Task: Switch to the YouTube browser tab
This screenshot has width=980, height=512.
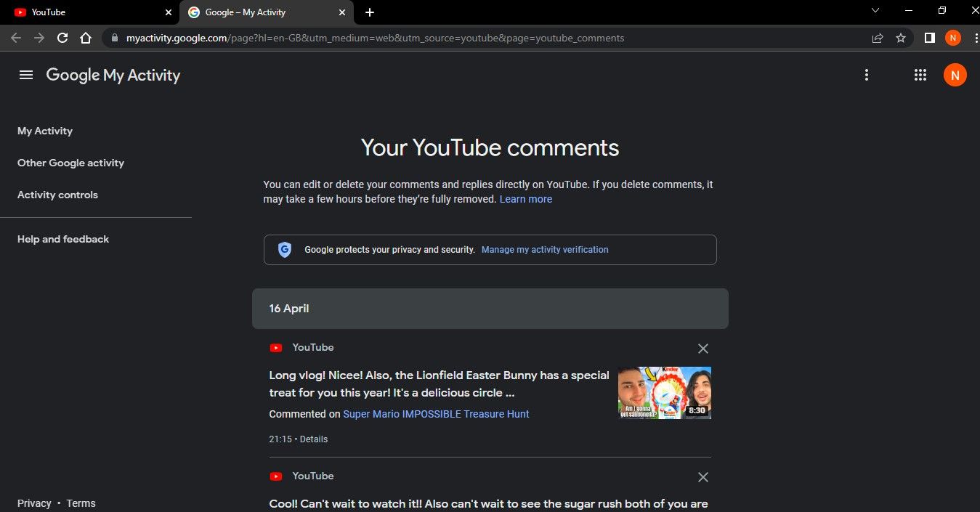Action: tap(90, 12)
